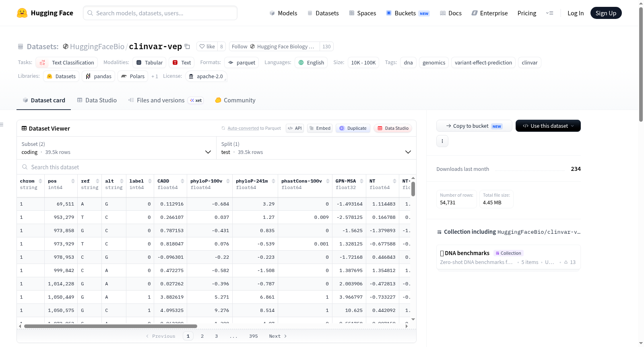The width and height of the screenshot is (644, 347).
Task: Select Text Classification task tag
Action: (x=66, y=62)
